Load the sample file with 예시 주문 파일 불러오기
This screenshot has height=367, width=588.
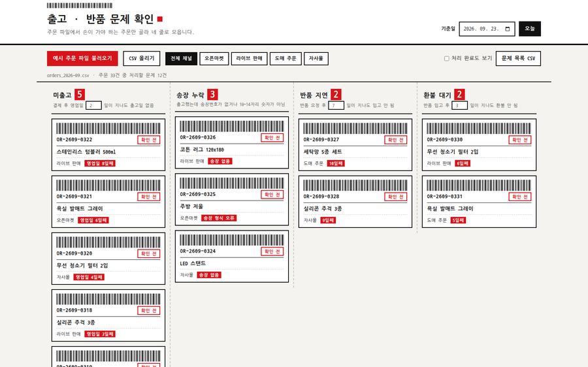click(82, 59)
